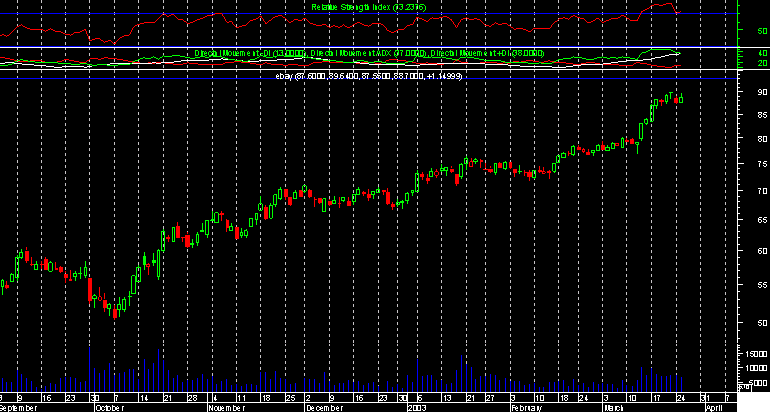770x412 pixels.
Task: Click the date label 28 in October
Action: 192,398
